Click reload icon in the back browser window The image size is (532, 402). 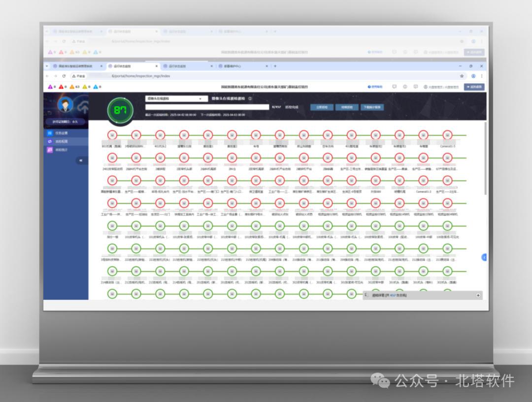coord(64,41)
